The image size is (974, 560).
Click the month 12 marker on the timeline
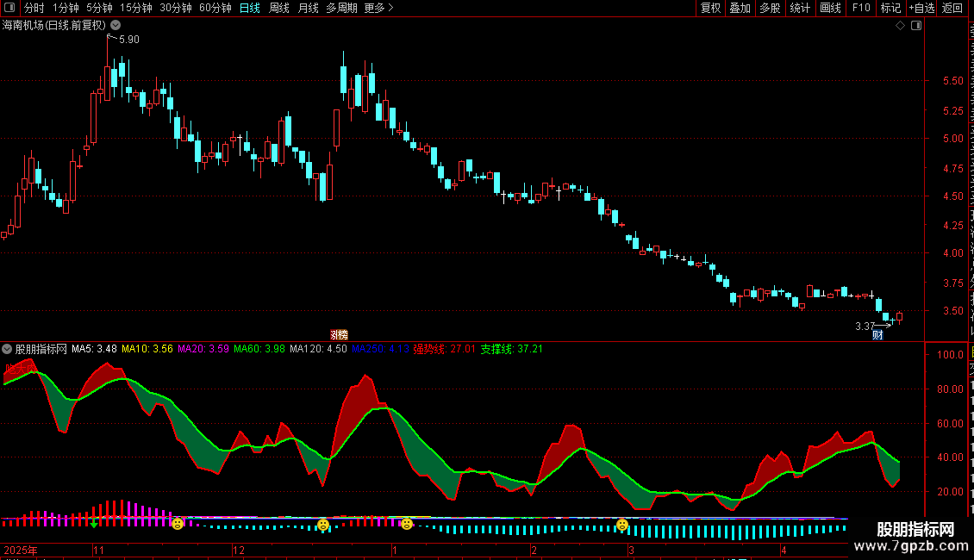(239, 550)
